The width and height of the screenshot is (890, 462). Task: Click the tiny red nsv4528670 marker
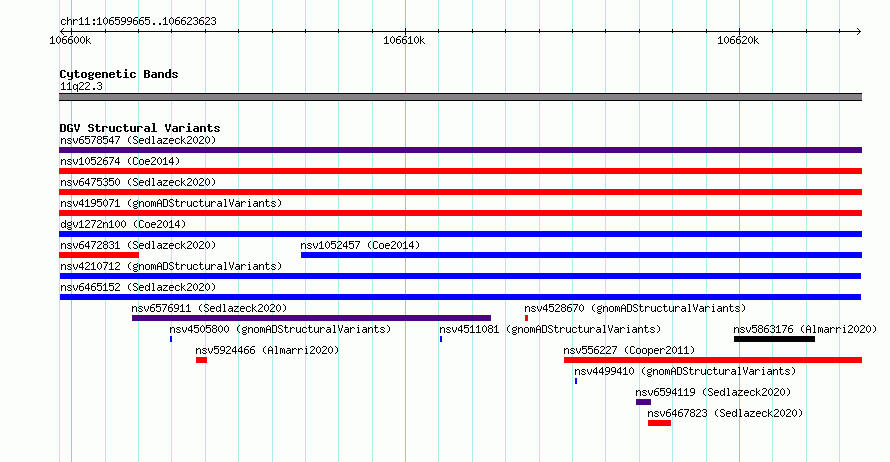(x=526, y=318)
